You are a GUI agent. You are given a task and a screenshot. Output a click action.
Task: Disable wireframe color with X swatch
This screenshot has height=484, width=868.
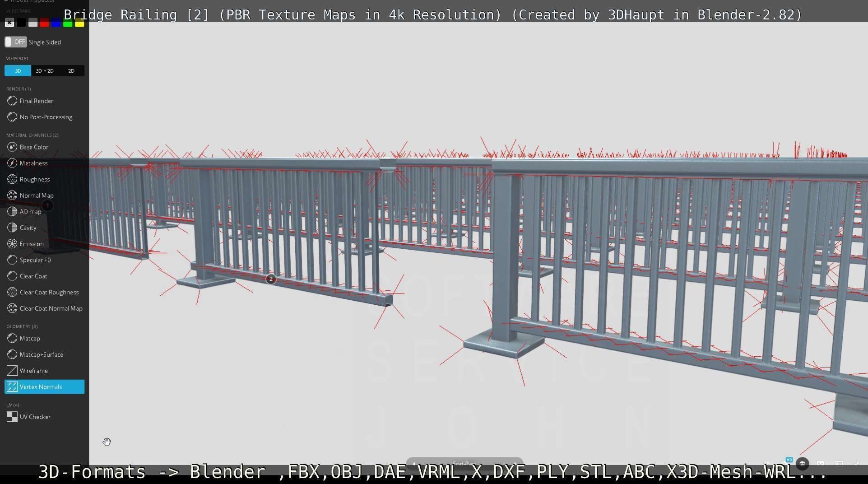tap(9, 23)
